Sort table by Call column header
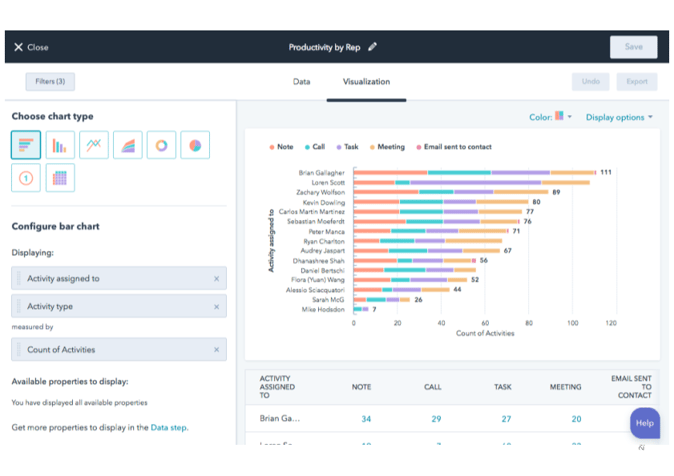This screenshot has width=674, height=476. [x=432, y=387]
